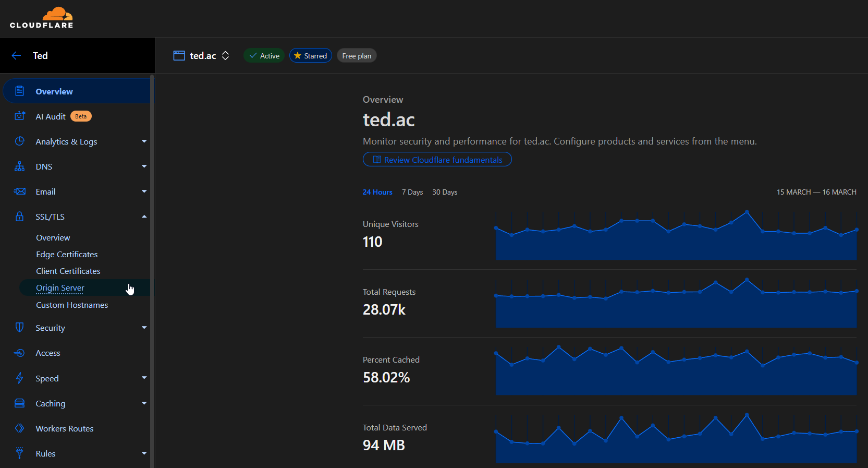Select the 7 Days time range

pyautogui.click(x=412, y=192)
